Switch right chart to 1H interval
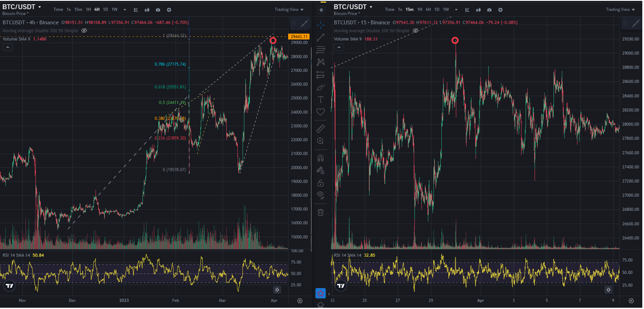 tap(420, 9)
